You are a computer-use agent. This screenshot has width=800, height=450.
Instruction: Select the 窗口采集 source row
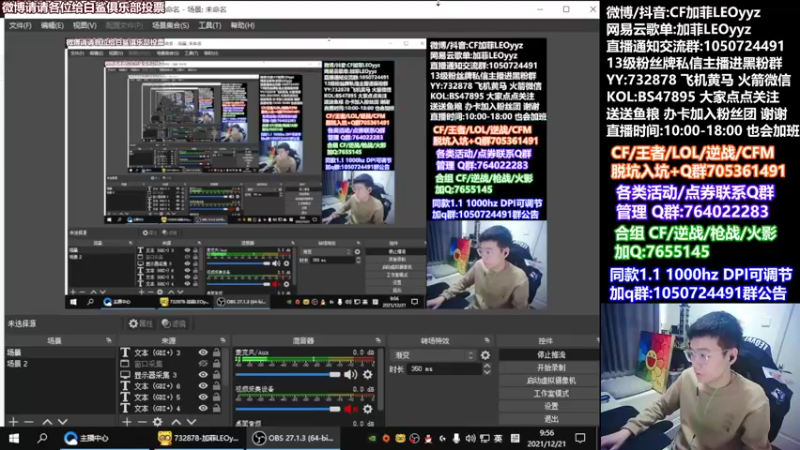(x=171, y=364)
